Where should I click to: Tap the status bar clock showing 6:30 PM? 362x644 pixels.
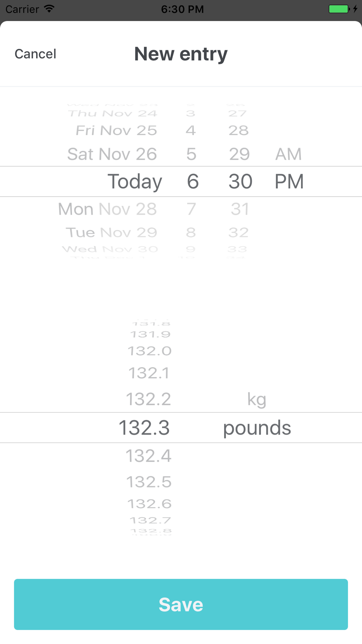coord(182,9)
